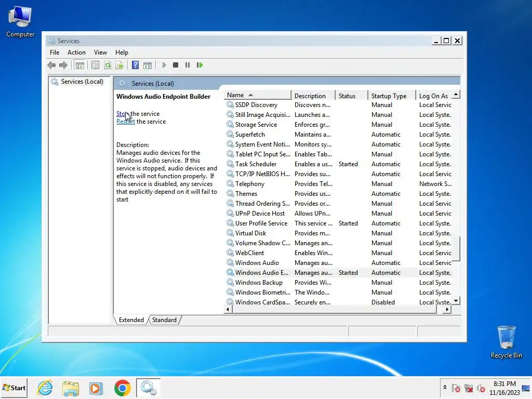
Task: Open the Action menu
Action: coord(76,52)
